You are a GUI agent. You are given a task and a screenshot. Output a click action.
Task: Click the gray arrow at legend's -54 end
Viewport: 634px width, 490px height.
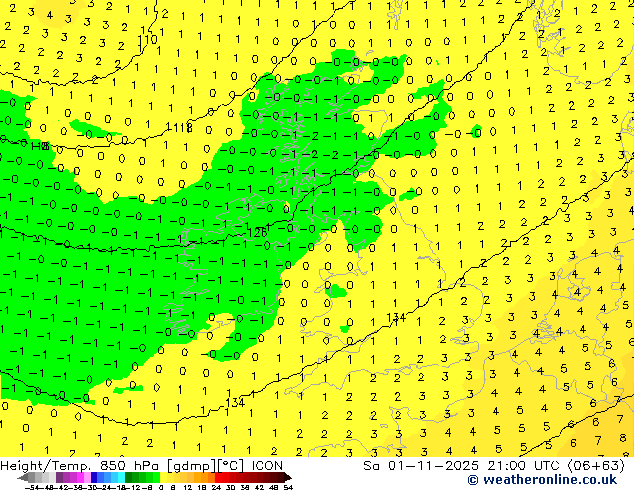pyautogui.click(x=23, y=477)
